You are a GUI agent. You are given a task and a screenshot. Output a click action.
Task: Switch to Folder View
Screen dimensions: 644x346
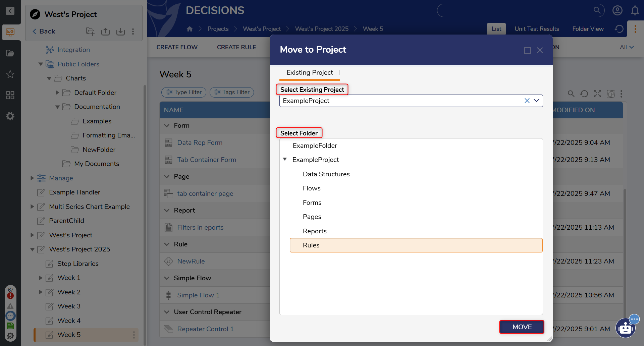(588, 29)
